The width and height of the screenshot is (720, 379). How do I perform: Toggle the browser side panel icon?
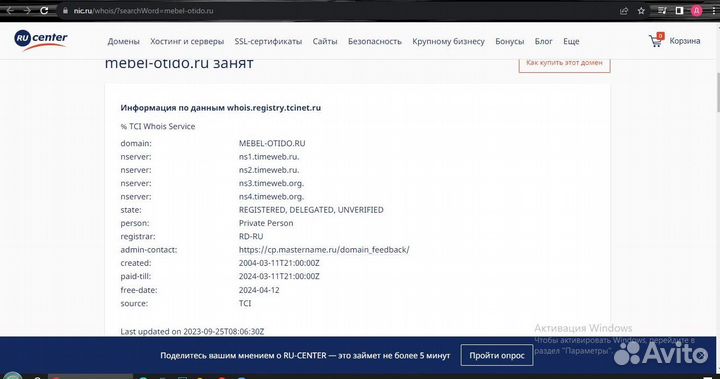pyautogui.click(x=680, y=11)
